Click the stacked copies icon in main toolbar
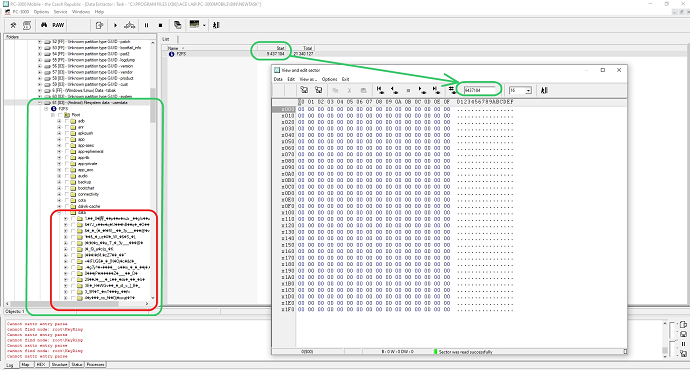This screenshot has height=370, width=690. (177, 25)
